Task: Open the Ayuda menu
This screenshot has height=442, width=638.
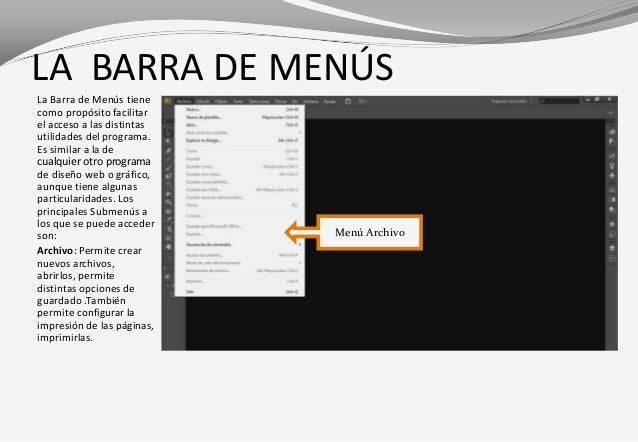Action: (x=330, y=101)
